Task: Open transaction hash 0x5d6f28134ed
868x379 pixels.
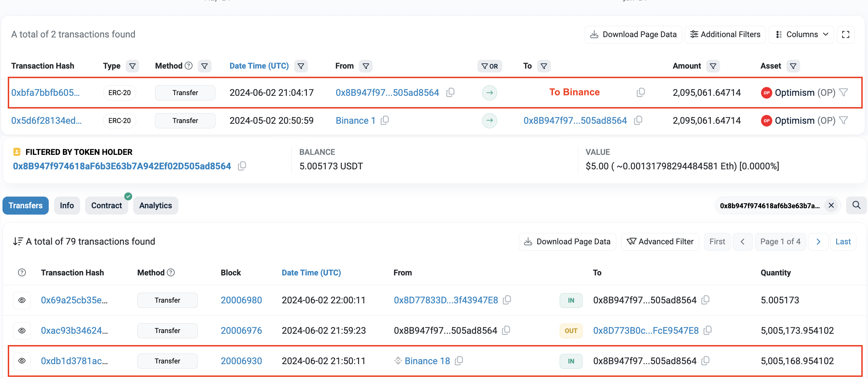Action: click(47, 121)
